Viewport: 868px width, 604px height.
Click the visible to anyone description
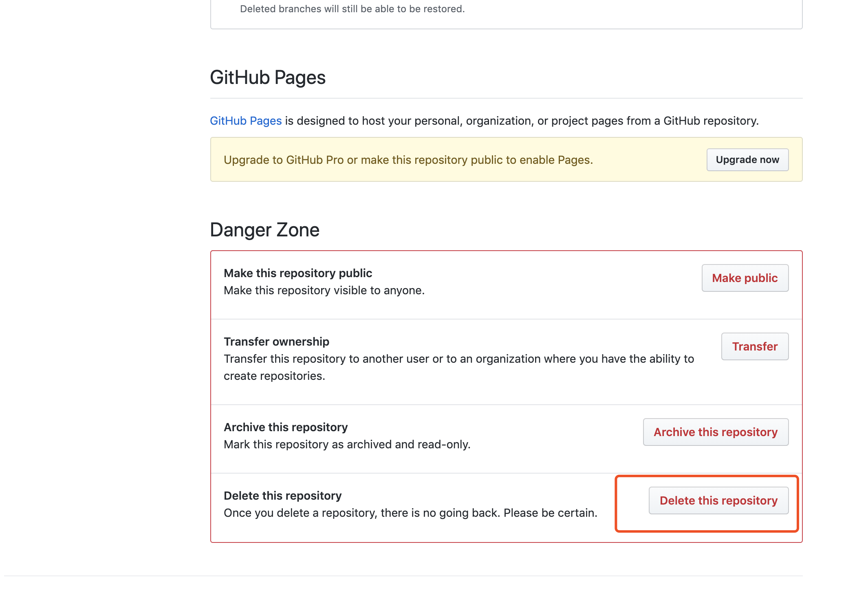pyautogui.click(x=324, y=290)
